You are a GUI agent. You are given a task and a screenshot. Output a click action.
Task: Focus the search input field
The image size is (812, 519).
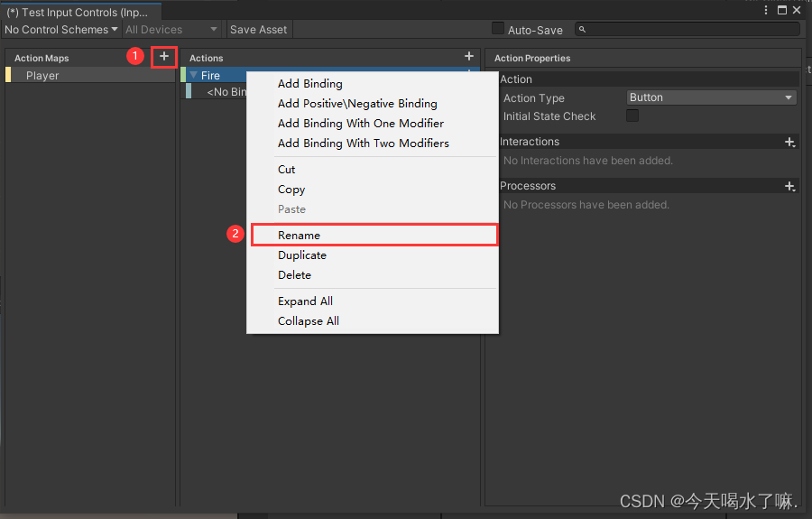click(687, 30)
